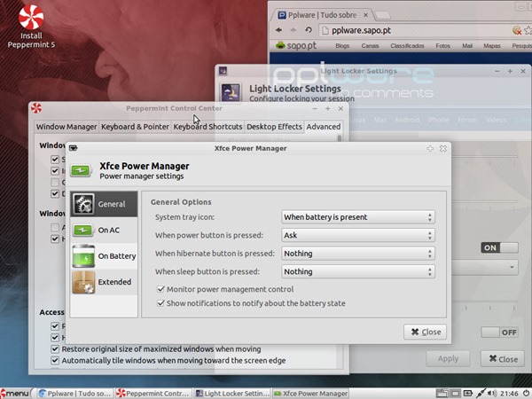Viewport: 532px width, 399px height.
Task: Uncheck Restore original size of maximized windows
Action: point(55,349)
